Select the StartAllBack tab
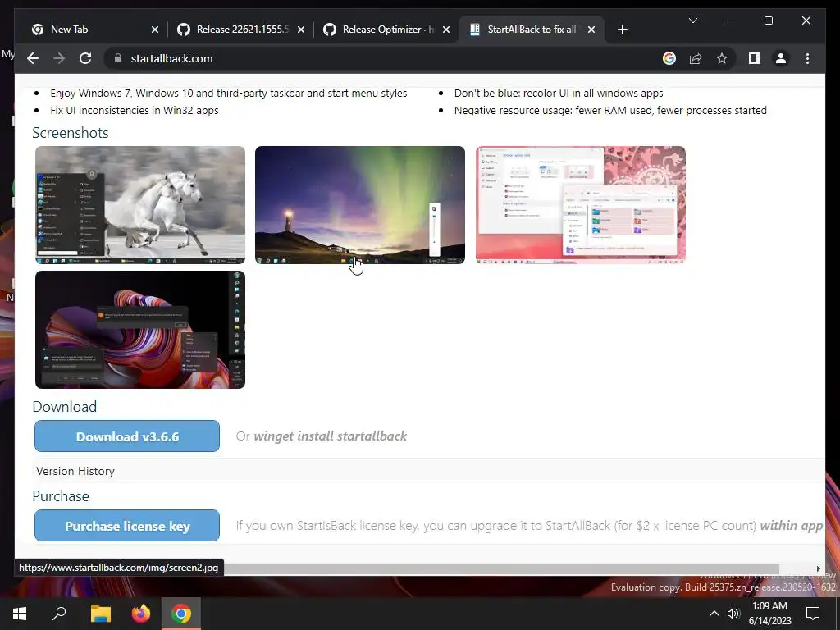The height and width of the screenshot is (630, 840). pyautogui.click(x=532, y=30)
